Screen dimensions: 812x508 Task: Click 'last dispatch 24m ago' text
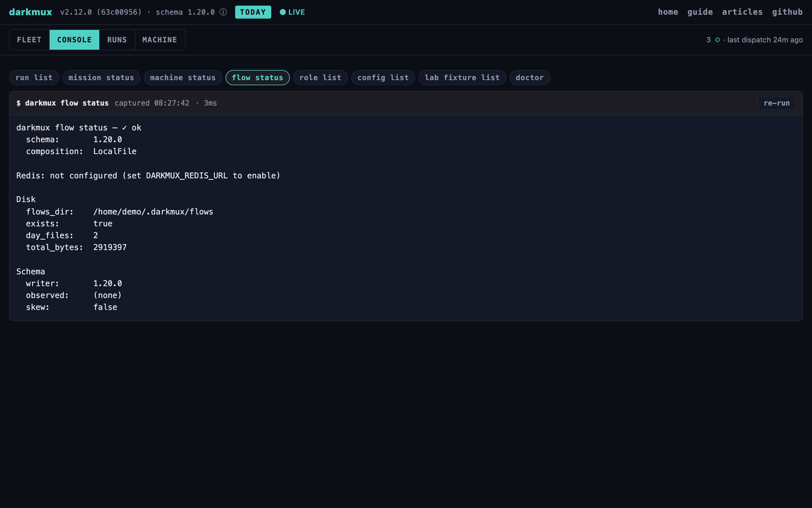[765, 40]
